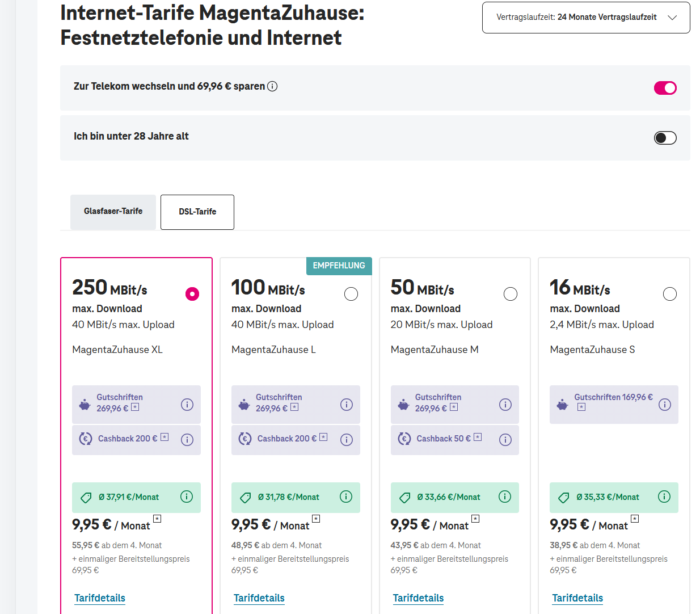
Task: Click 2,4 MBit/s max. Upload text
Action: coord(602,325)
